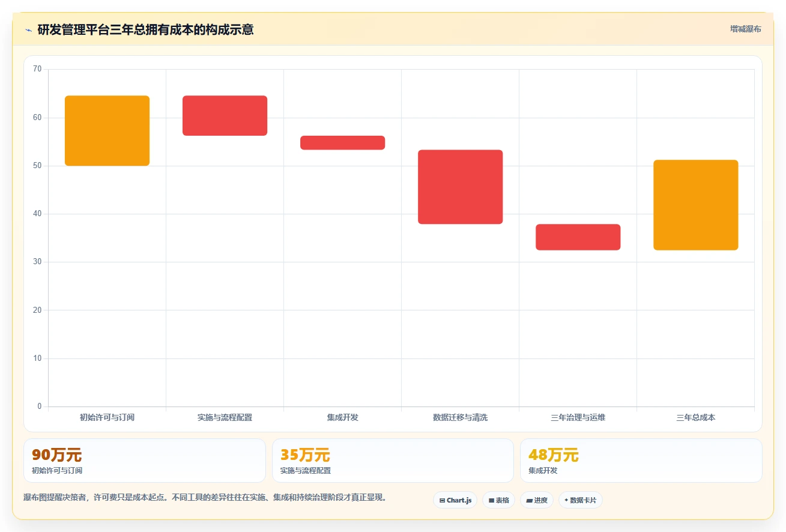Click the red 实施与流程配置 bar
Screen dimensions: 786x532
click(225, 115)
